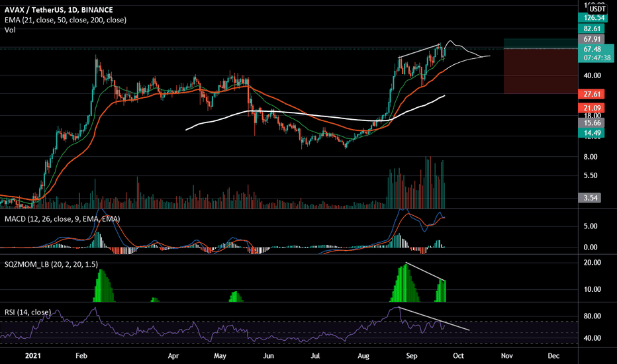The height and width of the screenshot is (364, 617).
Task: Click the 15.66 gray price label
Action: coord(591,123)
